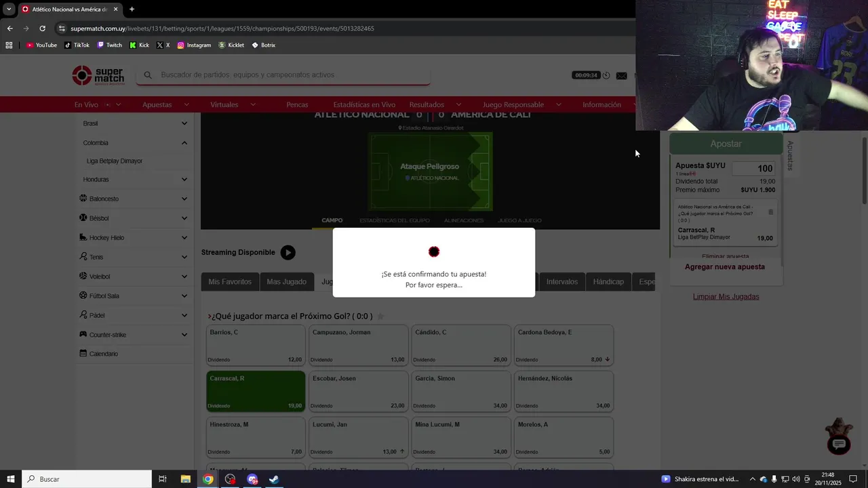Open the Calendario sidebar entry
The image size is (868, 488).
pos(99,354)
